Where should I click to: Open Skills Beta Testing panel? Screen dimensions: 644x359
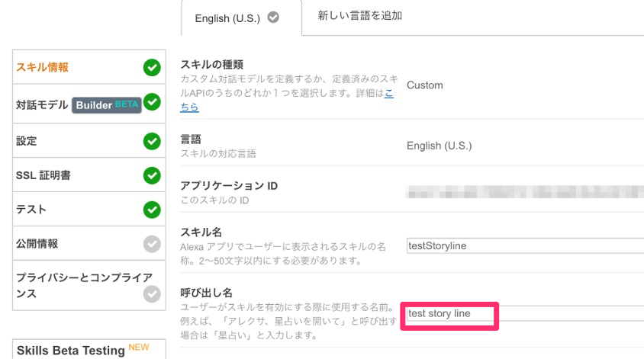pos(70,351)
